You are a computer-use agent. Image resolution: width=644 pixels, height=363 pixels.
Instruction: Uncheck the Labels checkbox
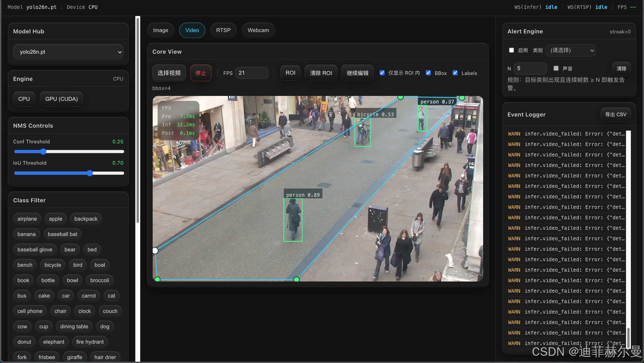455,73
